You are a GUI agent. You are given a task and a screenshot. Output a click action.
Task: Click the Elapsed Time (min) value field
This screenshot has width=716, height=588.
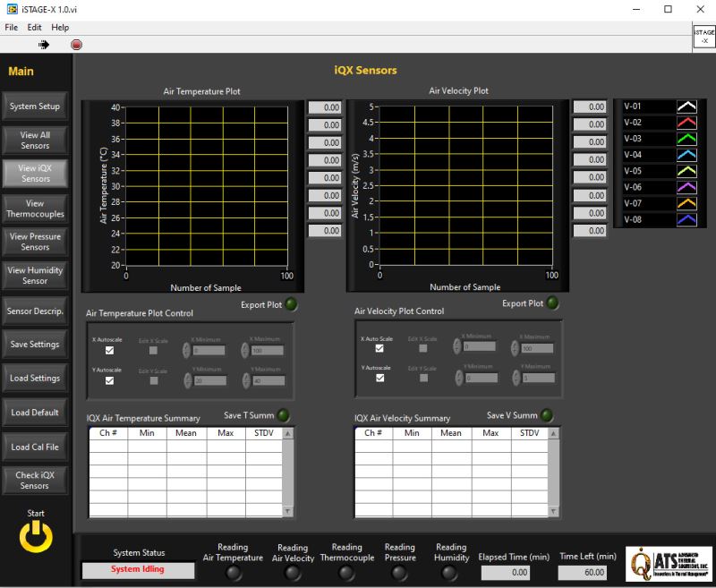(x=506, y=572)
